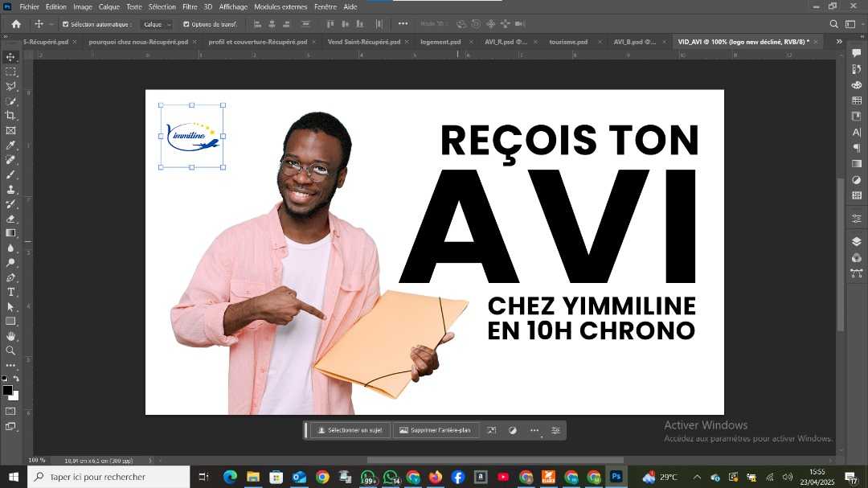
Task: Select the Horizontal Type tool
Action: pyautogui.click(x=10, y=292)
